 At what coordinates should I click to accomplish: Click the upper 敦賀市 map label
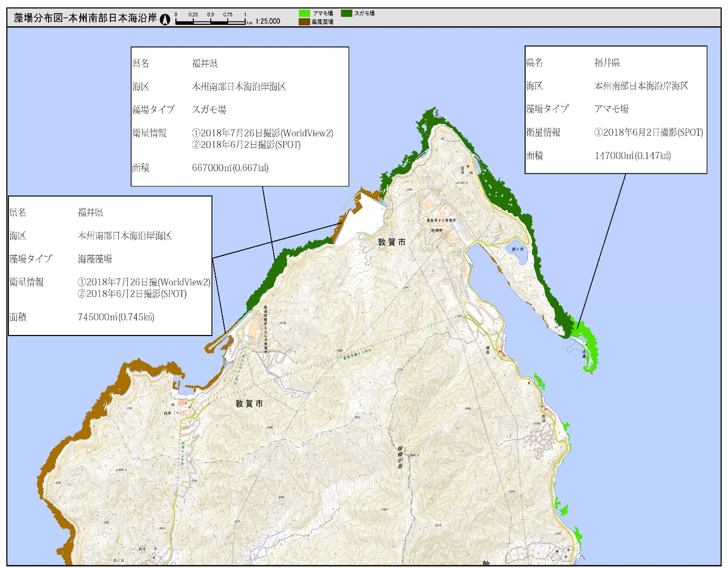click(x=391, y=242)
